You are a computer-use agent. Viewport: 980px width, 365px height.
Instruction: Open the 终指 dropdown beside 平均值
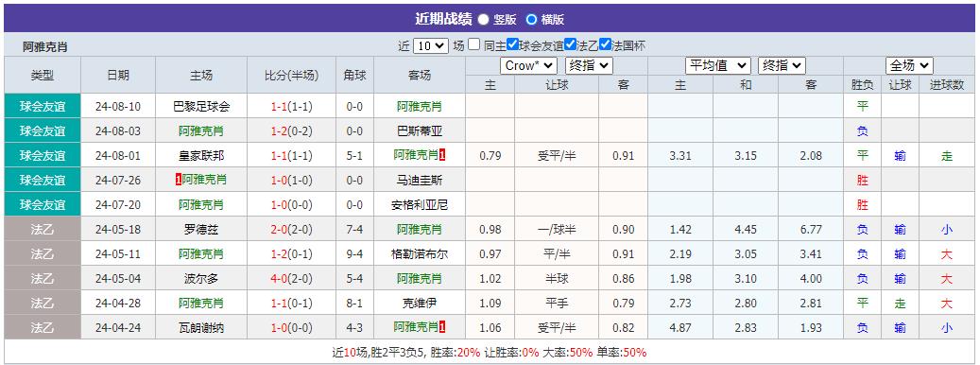point(782,65)
